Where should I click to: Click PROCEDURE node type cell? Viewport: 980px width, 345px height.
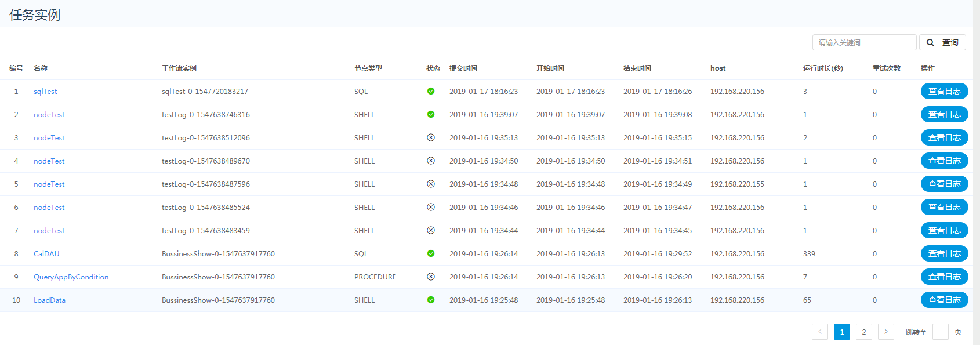click(375, 277)
